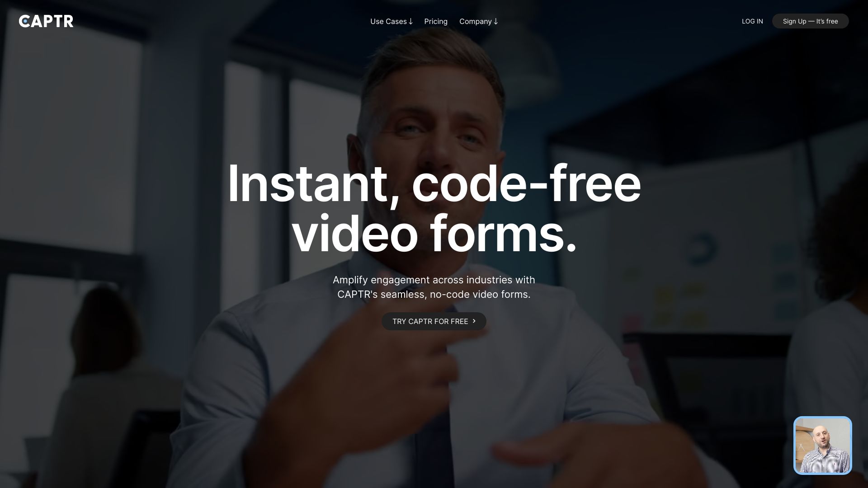This screenshot has width=868, height=488.
Task: Click Sign Up — It's free button
Action: [x=810, y=21]
